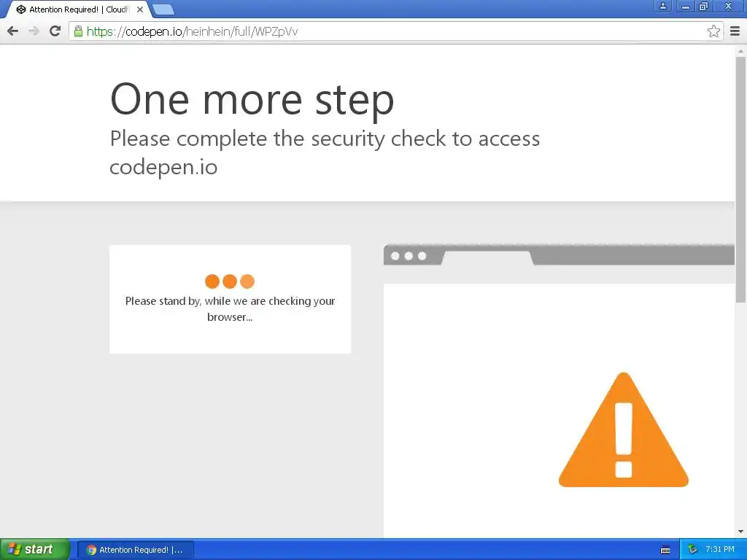Restore down the Chrome window
Screen dimensions: 747x560
click(x=704, y=6)
